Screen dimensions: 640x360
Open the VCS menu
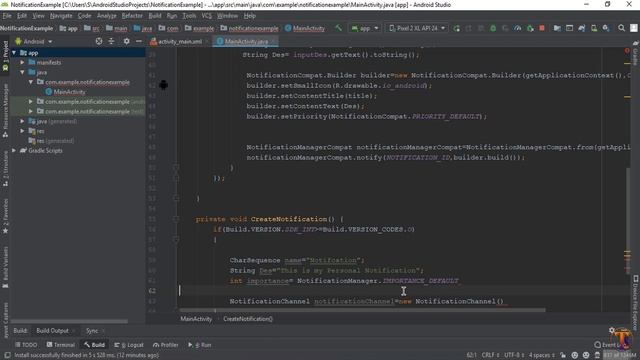click(x=207, y=16)
